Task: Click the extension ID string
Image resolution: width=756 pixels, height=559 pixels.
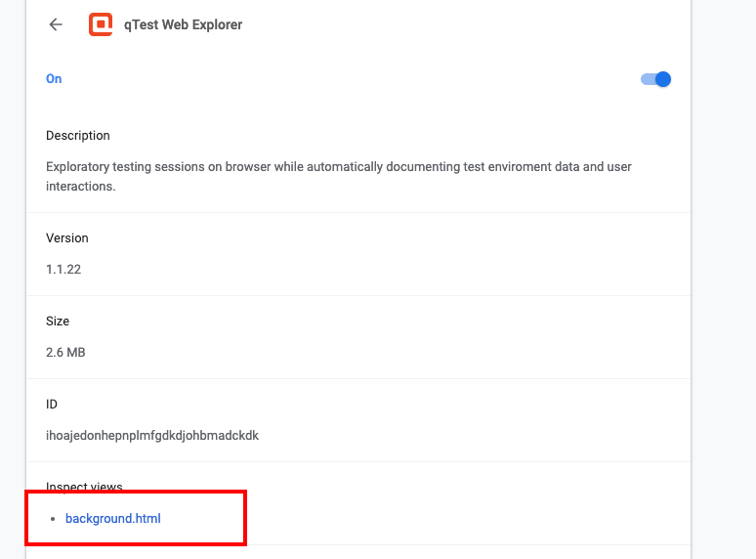Action: (152, 435)
